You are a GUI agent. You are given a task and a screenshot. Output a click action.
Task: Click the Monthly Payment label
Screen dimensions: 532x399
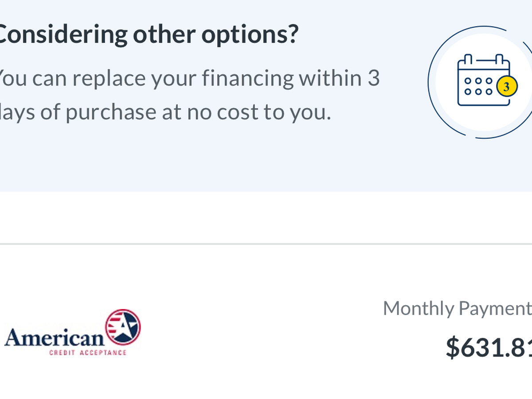click(x=457, y=308)
